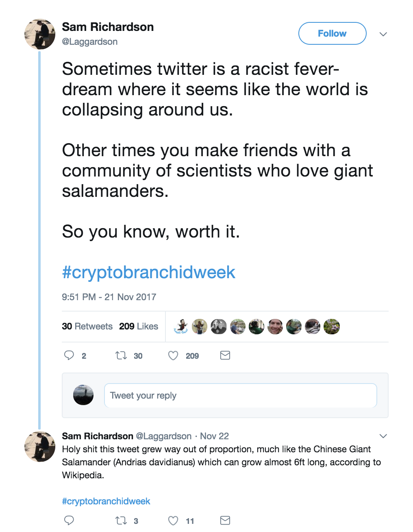View the 209 Likes list
Viewport: 413px width, 532px height.
pos(139,326)
